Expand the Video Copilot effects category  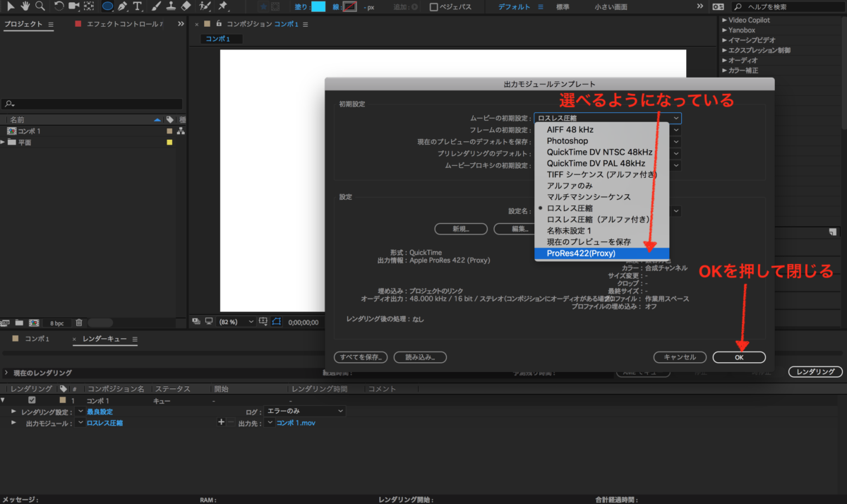[x=723, y=20]
